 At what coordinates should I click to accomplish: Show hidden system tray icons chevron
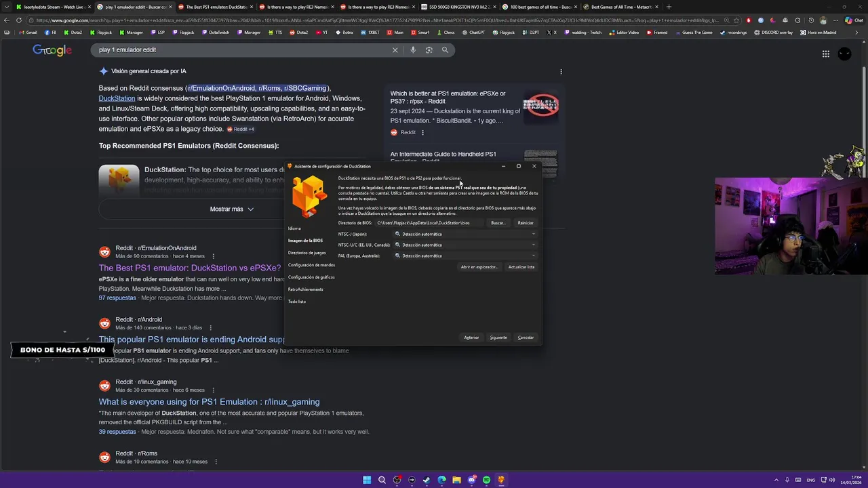pyautogui.click(x=776, y=480)
